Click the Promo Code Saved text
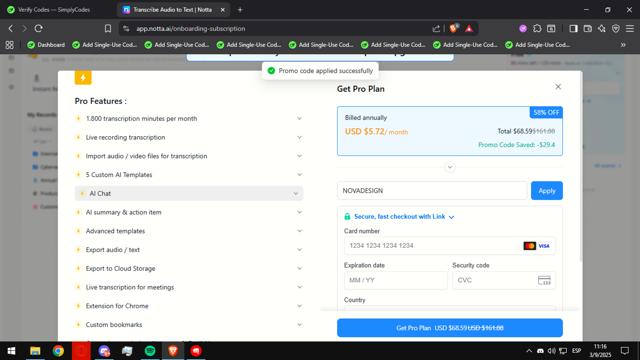This screenshot has width=640, height=360. [x=516, y=144]
